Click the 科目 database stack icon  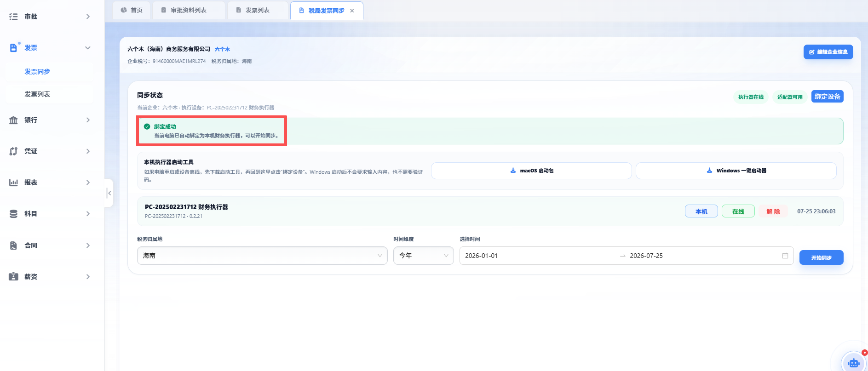click(13, 214)
